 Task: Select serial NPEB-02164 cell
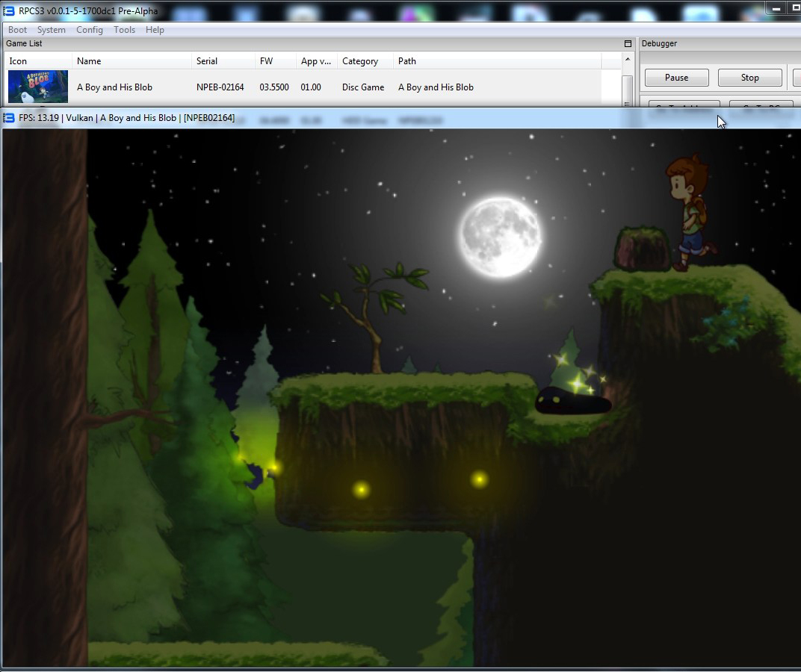click(220, 87)
